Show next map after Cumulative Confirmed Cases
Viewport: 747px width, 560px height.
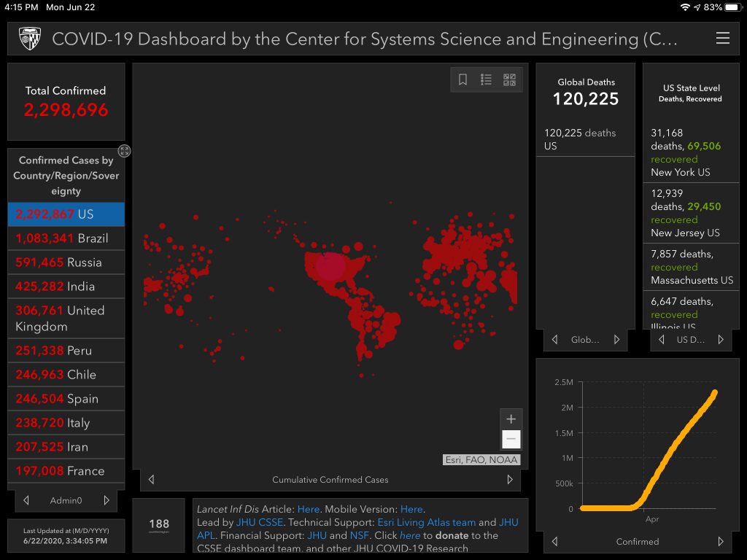point(510,480)
